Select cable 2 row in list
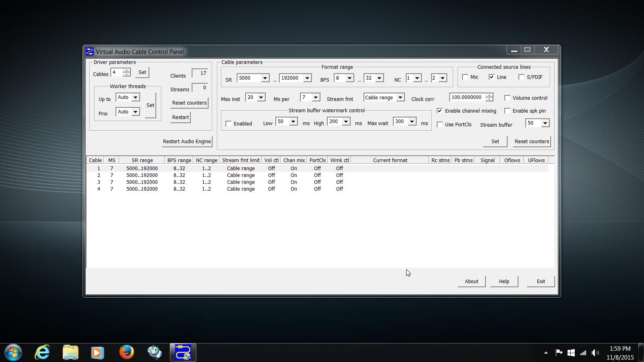This screenshot has width=644, height=362. coord(318,175)
